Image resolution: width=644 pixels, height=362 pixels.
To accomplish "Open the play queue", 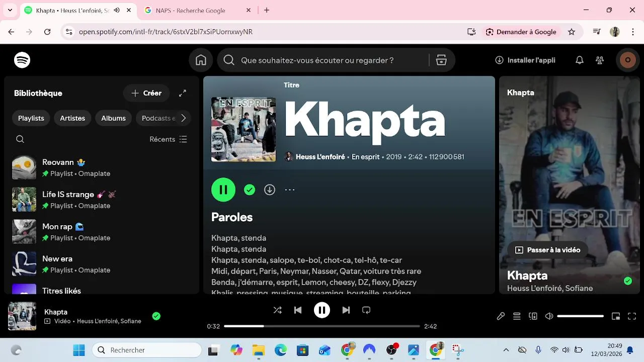I will click(x=517, y=316).
